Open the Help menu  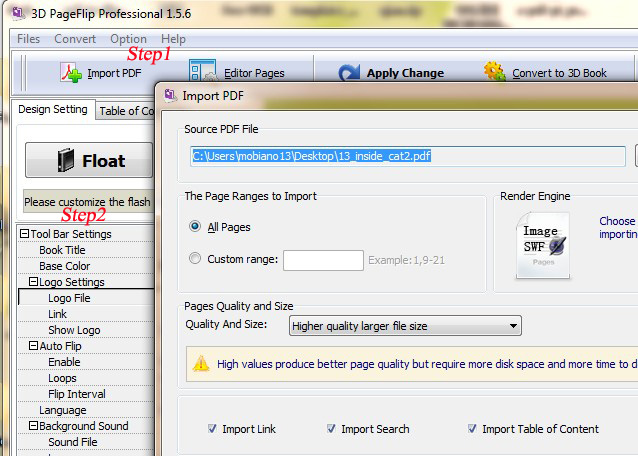click(x=173, y=39)
